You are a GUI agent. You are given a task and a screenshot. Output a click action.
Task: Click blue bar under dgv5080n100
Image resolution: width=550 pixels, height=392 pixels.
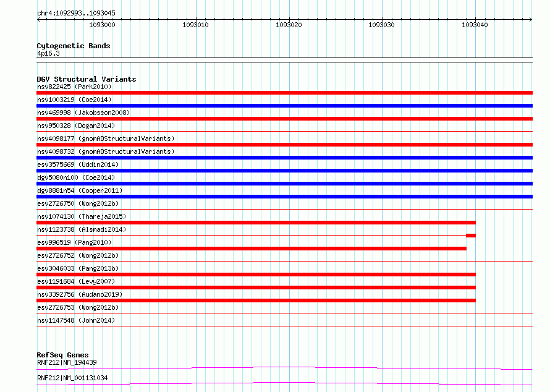click(x=284, y=184)
